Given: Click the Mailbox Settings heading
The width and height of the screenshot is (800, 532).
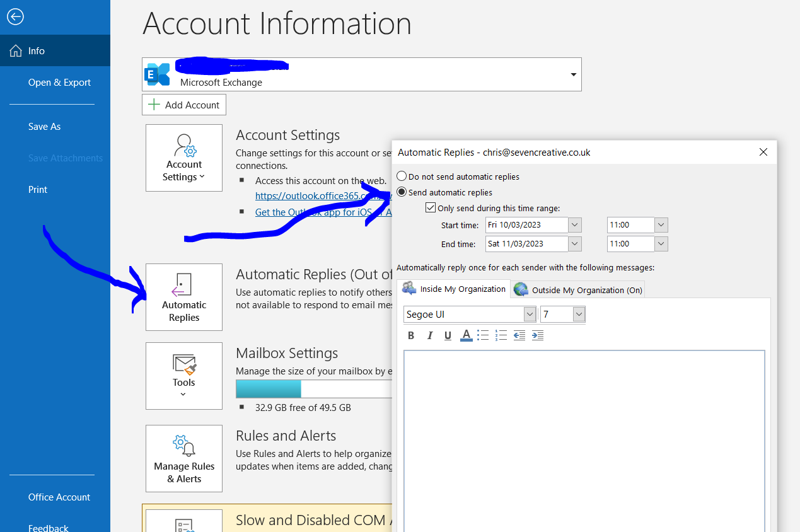Looking at the screenshot, I should (287, 353).
